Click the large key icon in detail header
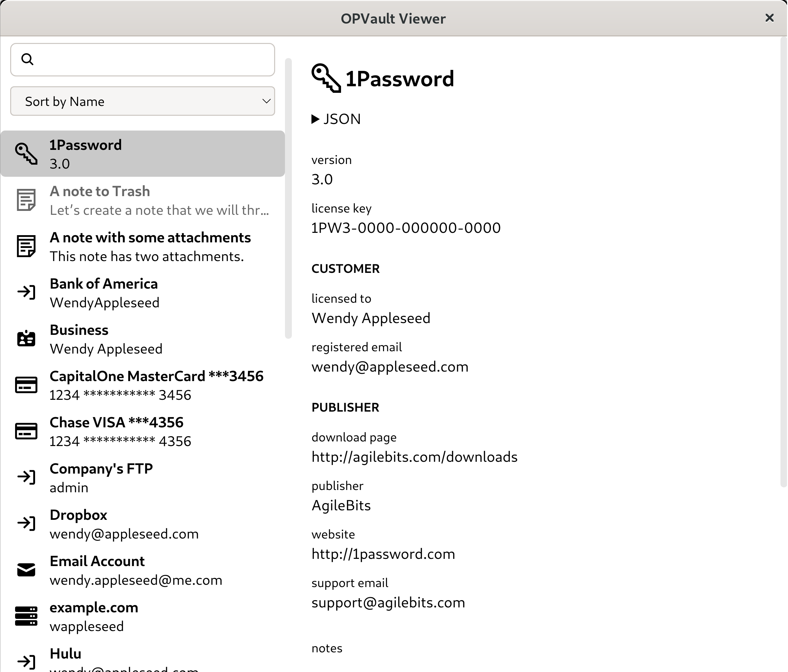Viewport: 788px width, 672px height. click(x=326, y=78)
